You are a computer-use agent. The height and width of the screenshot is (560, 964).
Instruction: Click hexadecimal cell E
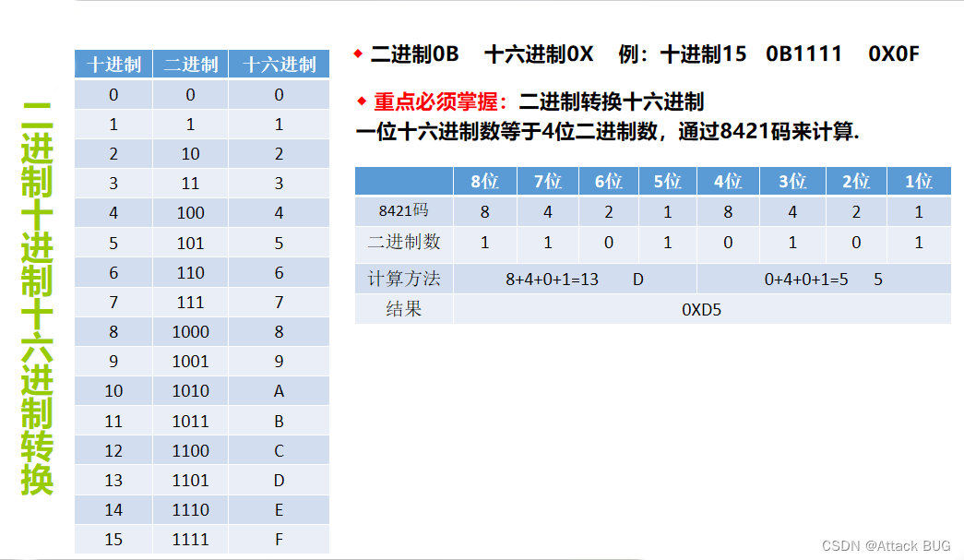[x=280, y=509]
